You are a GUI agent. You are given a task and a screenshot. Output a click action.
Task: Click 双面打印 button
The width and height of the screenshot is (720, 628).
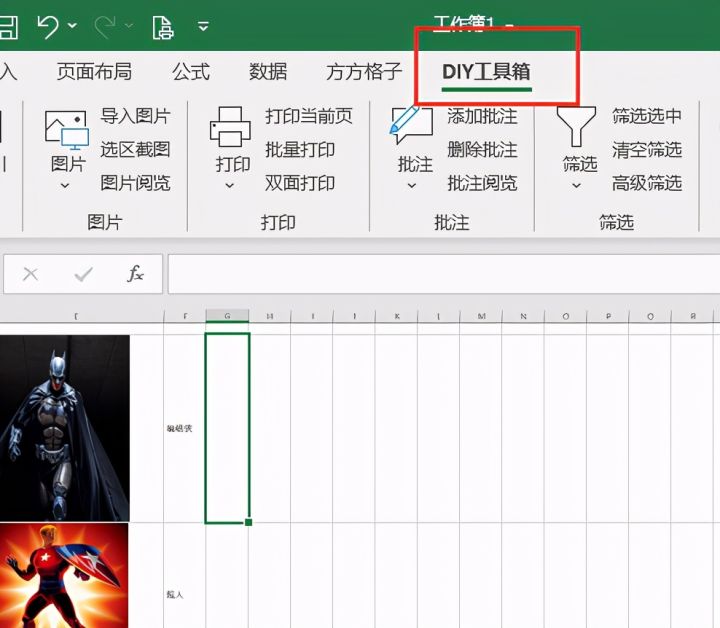point(300,183)
